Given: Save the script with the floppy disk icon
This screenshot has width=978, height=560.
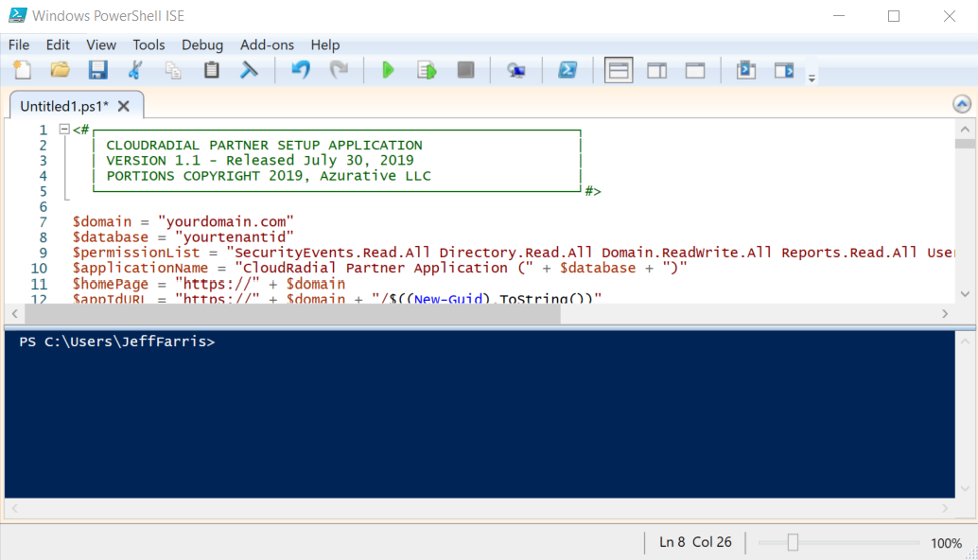Looking at the screenshot, I should click(x=98, y=70).
